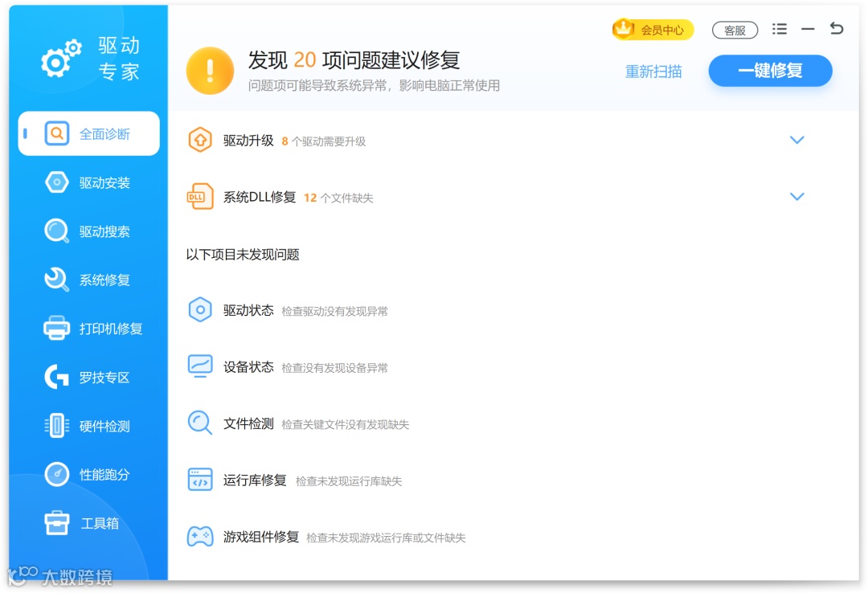Open the list menu icon in title bar
Viewport: 868px width, 593px height.
pyautogui.click(x=780, y=29)
